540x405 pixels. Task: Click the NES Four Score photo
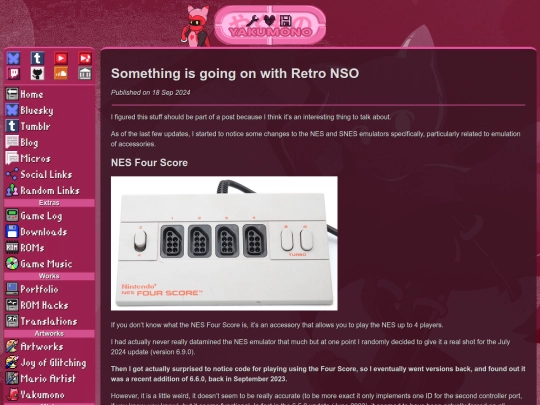pos(224,243)
